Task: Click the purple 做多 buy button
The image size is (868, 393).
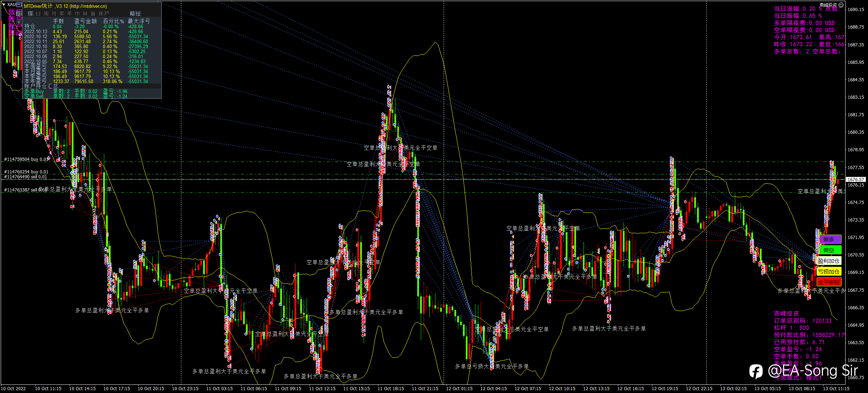Action: pyautogui.click(x=829, y=239)
